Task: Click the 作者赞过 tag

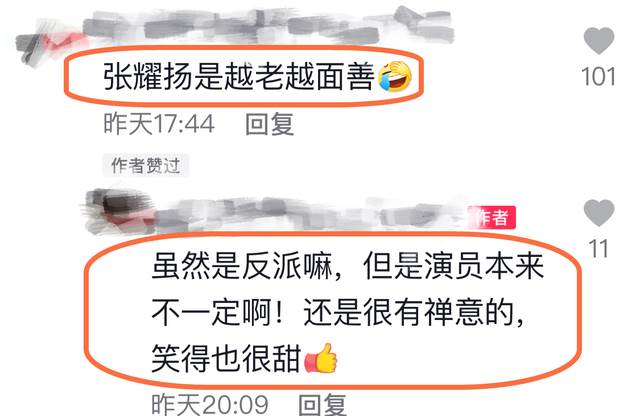Action: (146, 165)
